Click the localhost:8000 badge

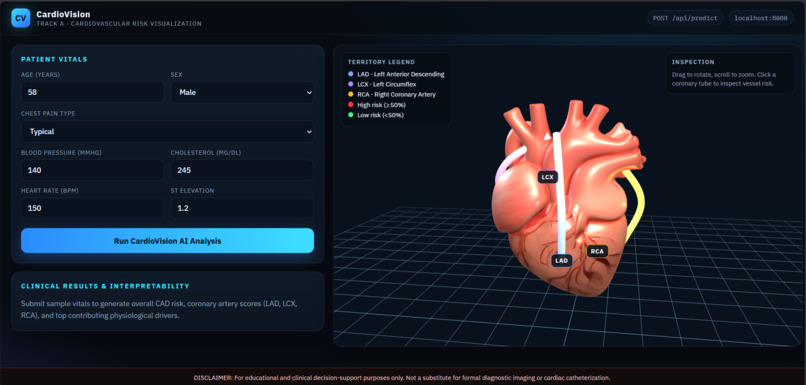[761, 18]
